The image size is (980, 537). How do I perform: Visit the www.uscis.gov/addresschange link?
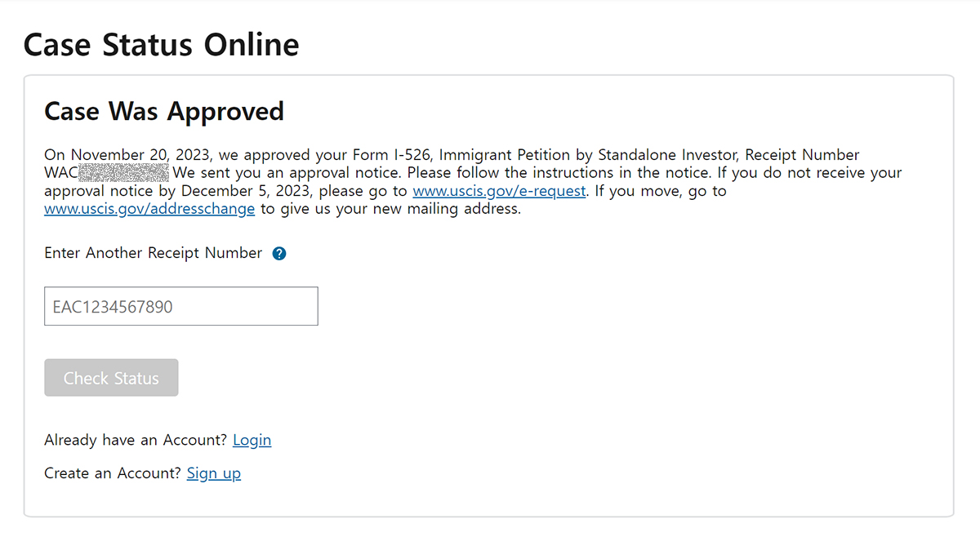[x=149, y=209]
